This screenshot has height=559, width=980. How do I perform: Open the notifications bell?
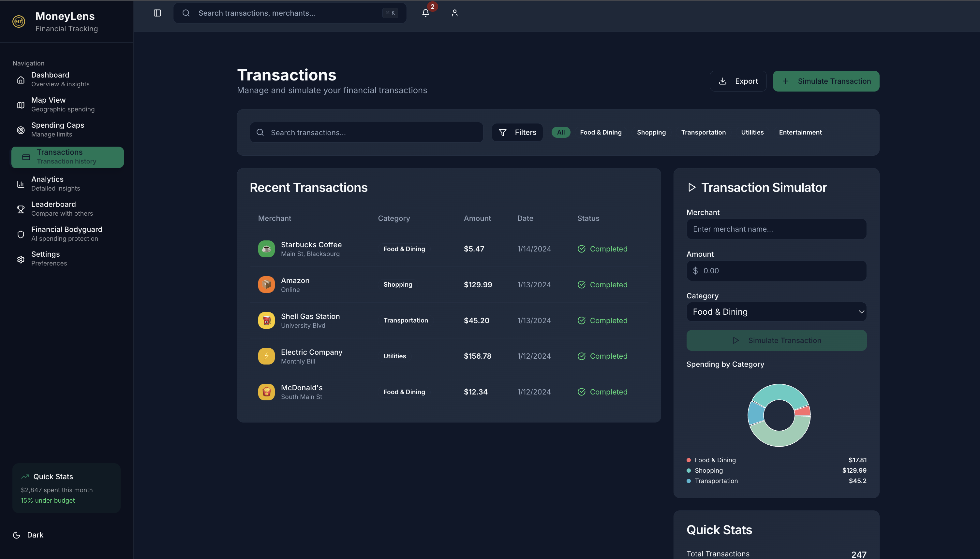click(x=425, y=13)
